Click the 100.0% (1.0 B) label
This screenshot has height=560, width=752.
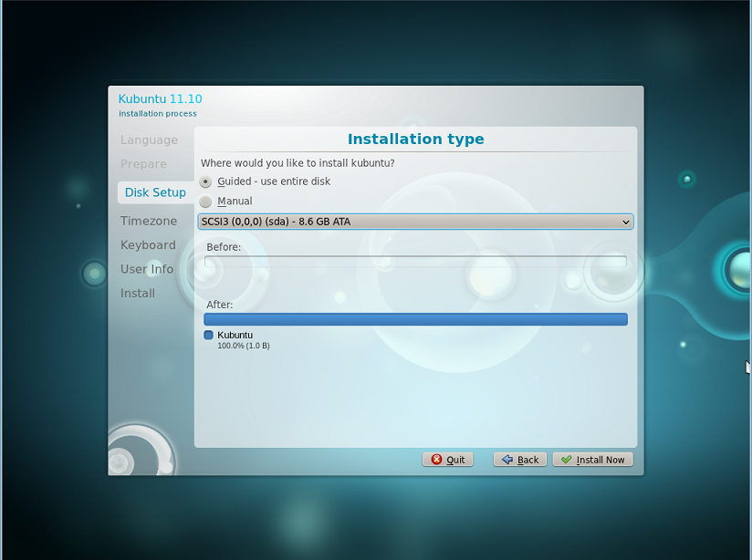(244, 346)
